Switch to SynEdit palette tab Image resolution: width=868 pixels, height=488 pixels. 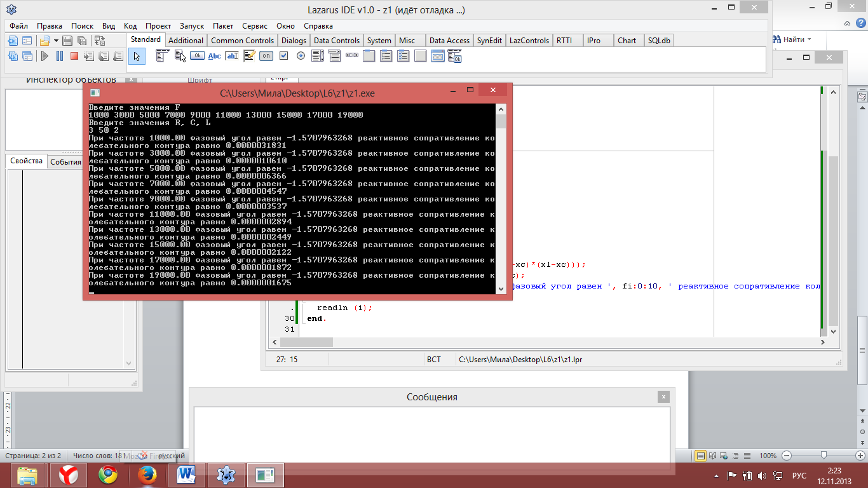(x=489, y=41)
